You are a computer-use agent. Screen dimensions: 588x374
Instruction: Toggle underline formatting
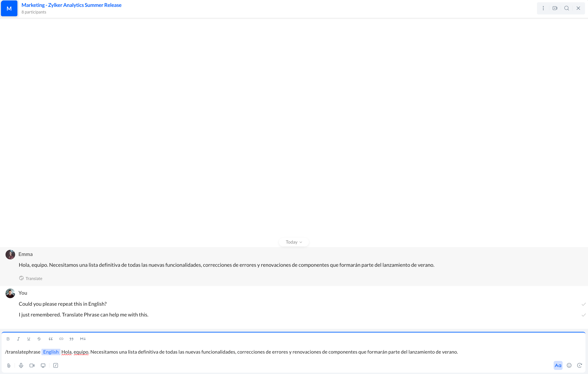pyautogui.click(x=29, y=339)
